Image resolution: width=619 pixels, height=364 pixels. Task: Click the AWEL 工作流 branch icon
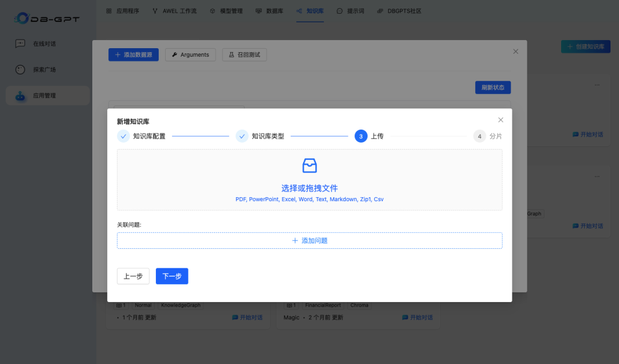point(155,10)
